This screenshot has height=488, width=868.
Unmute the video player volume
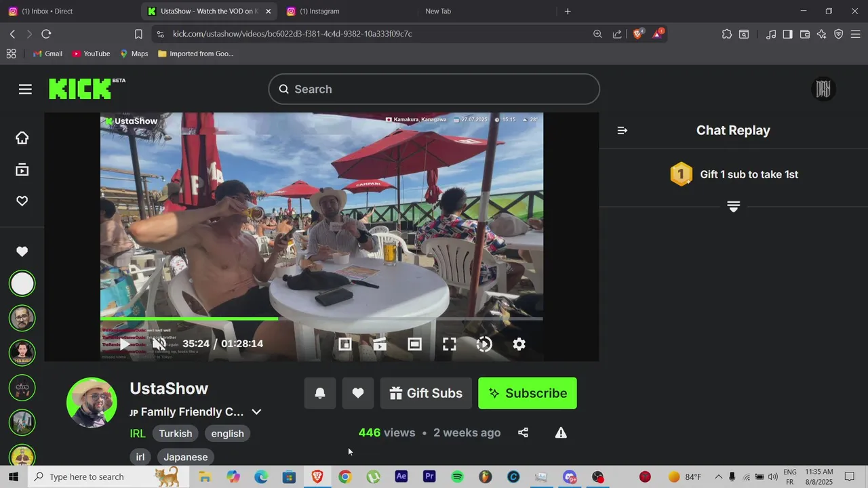(159, 344)
